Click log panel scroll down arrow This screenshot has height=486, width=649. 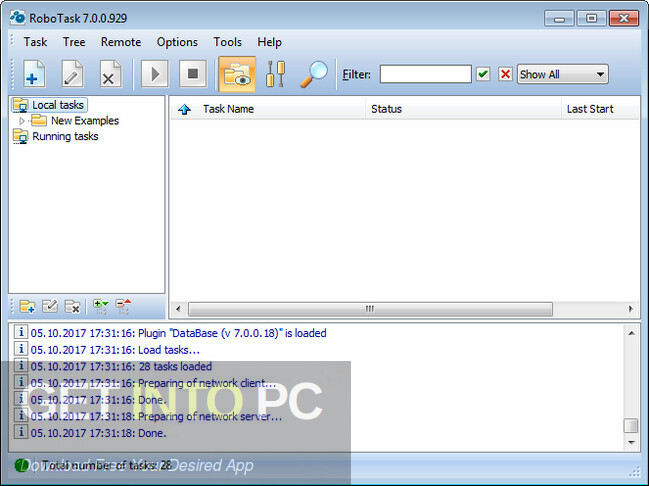tap(631, 443)
